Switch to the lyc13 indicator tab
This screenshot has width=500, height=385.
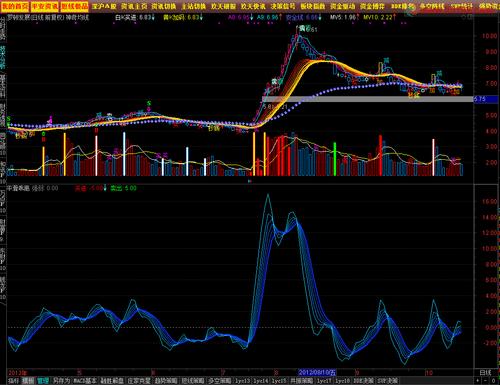pyautogui.click(x=243, y=381)
